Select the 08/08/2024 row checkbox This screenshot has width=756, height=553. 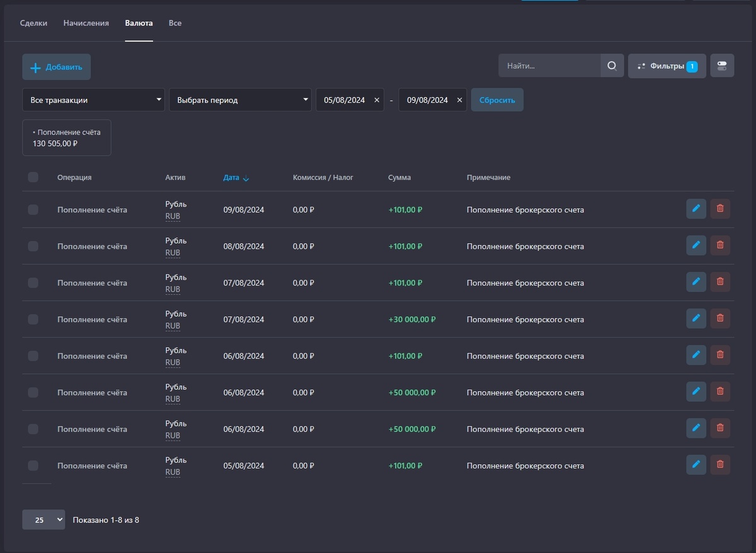(33, 246)
